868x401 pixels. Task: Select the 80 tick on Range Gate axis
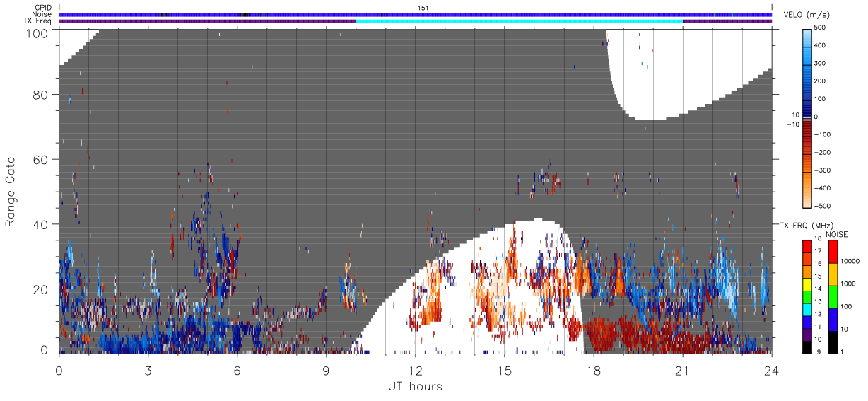[42, 94]
